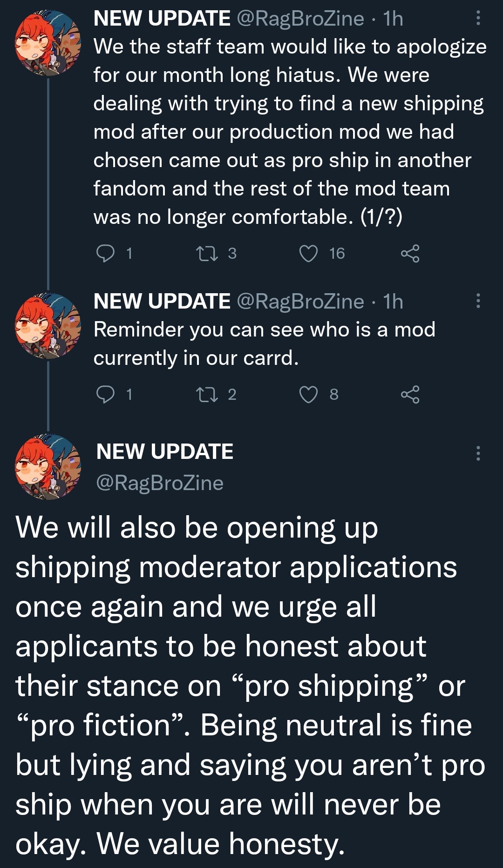This screenshot has height=868, width=503.
Task: Open more options for the carrd reminder tweet
Action: [478, 301]
